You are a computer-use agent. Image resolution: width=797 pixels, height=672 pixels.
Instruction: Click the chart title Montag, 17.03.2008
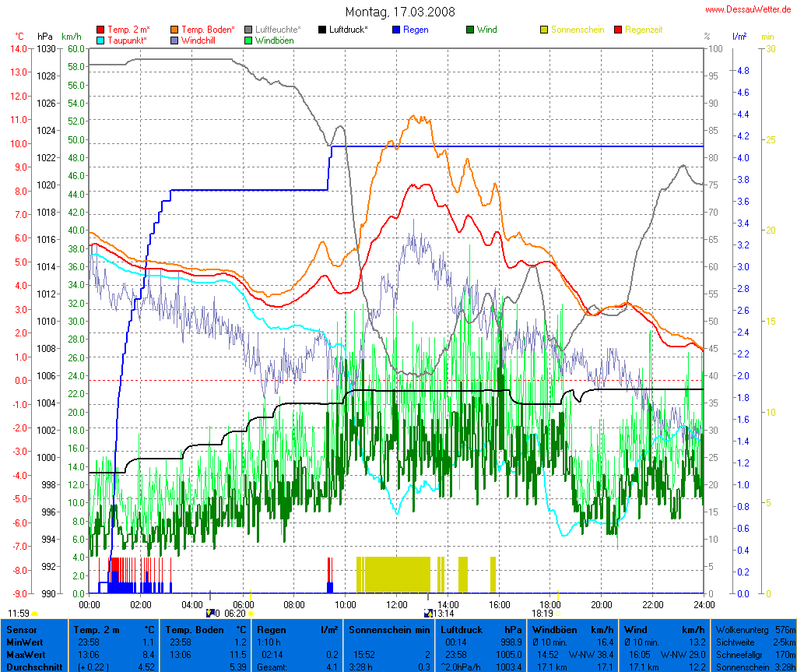[400, 12]
